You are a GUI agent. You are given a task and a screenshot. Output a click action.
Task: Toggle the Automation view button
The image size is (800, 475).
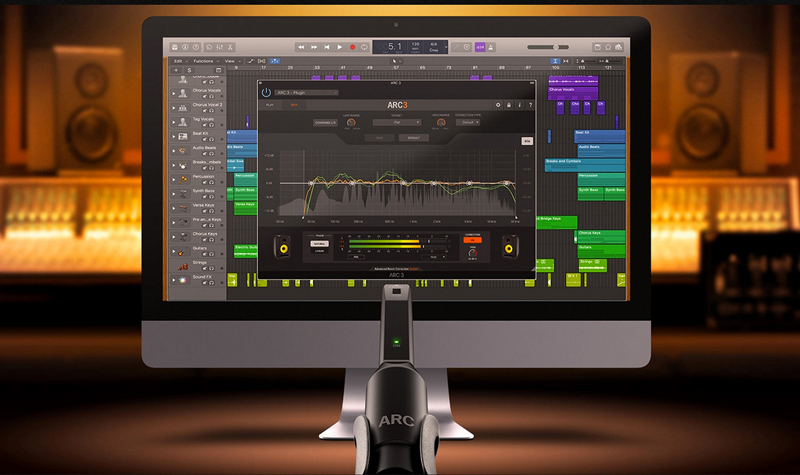click(251, 61)
